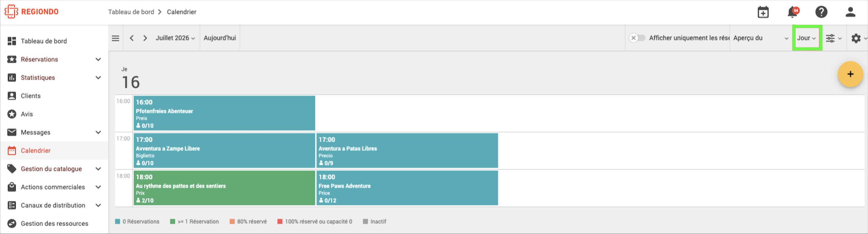Expand the Réservations sidebar menu
Image resolution: width=868 pixels, height=234 pixels.
pyautogui.click(x=55, y=60)
